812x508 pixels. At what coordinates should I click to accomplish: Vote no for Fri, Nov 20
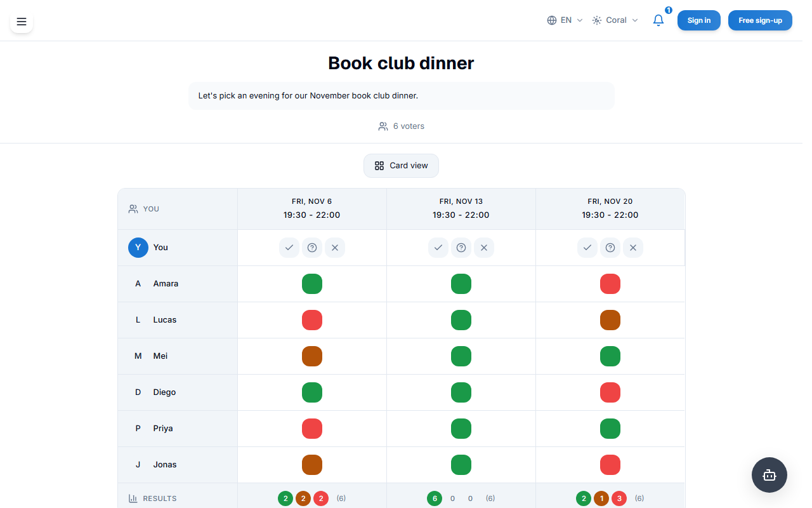tap(633, 248)
